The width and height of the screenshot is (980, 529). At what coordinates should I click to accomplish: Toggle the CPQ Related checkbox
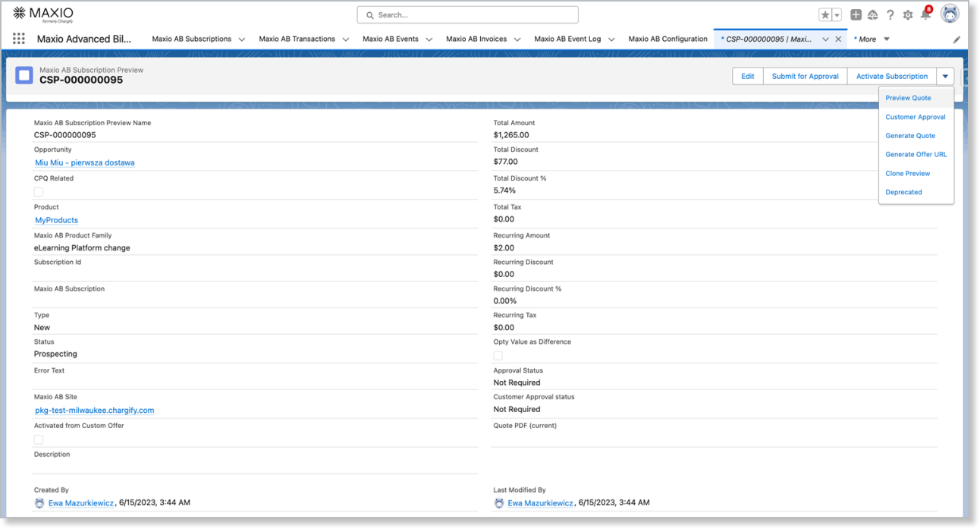tap(39, 192)
